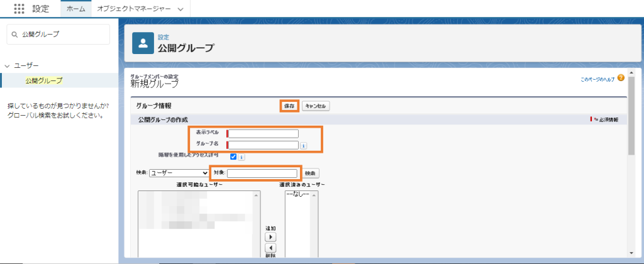Select 公開グループ in the sidebar
The image size is (644, 264).
coord(44,80)
